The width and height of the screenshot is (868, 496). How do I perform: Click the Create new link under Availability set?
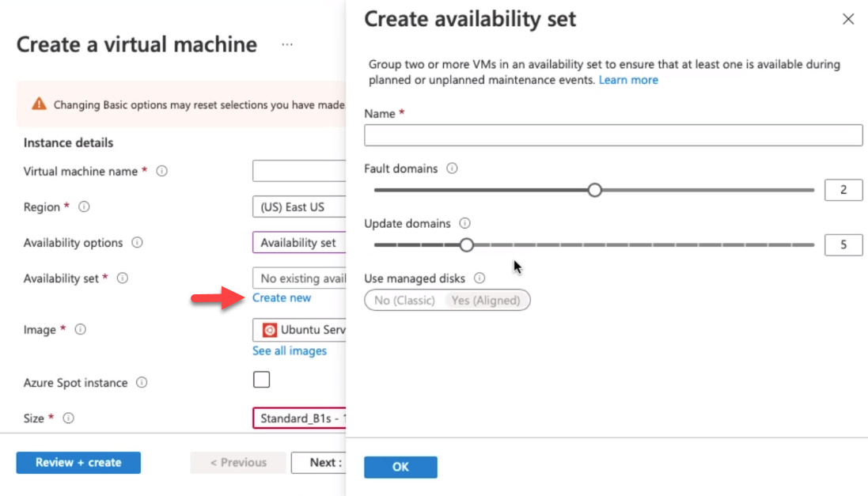click(x=282, y=297)
